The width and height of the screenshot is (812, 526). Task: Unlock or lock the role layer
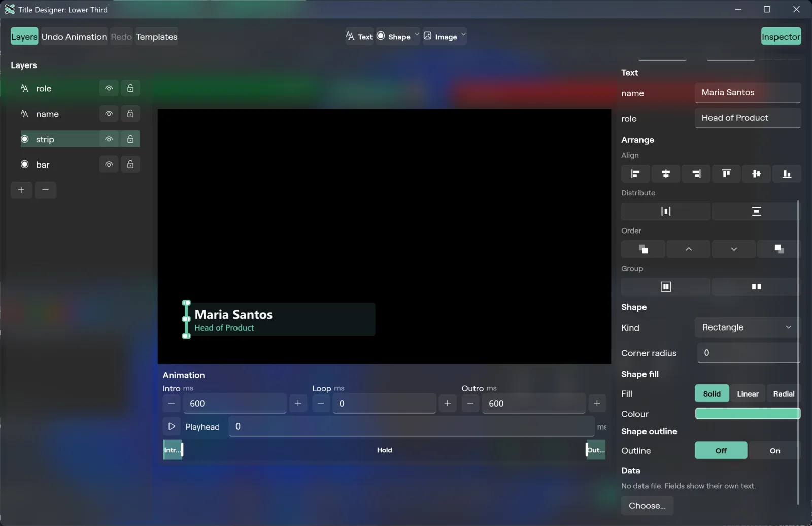pos(130,88)
